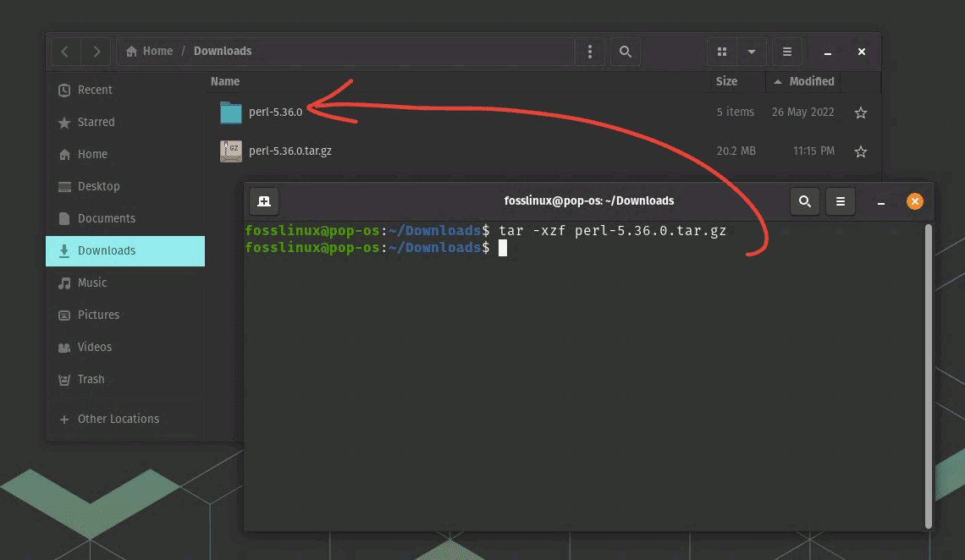Select the perl-5.36.0.tar.gz archive icon

[231, 151]
